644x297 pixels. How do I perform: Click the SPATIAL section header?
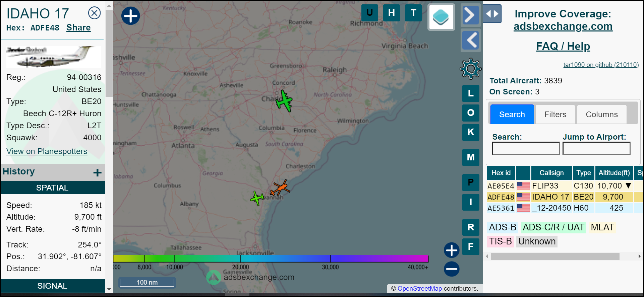pyautogui.click(x=52, y=188)
